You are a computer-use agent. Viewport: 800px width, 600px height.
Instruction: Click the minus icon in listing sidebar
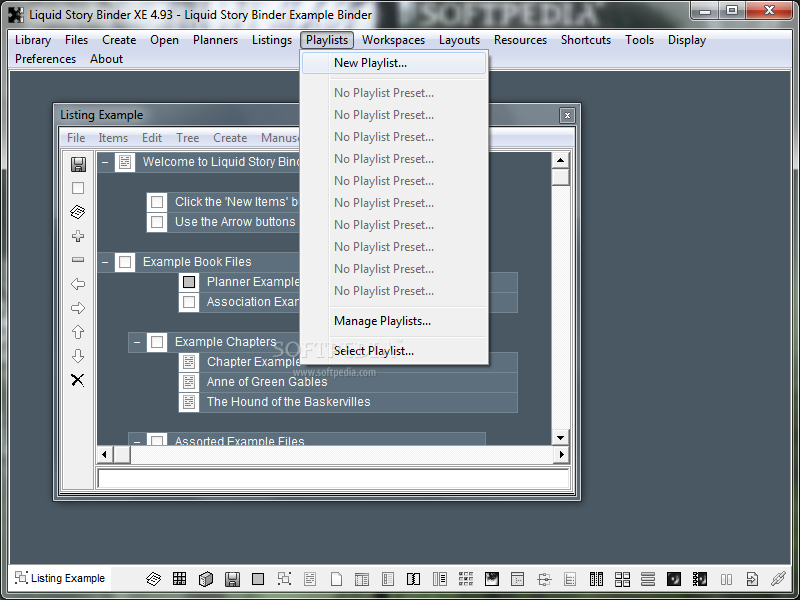click(x=78, y=260)
